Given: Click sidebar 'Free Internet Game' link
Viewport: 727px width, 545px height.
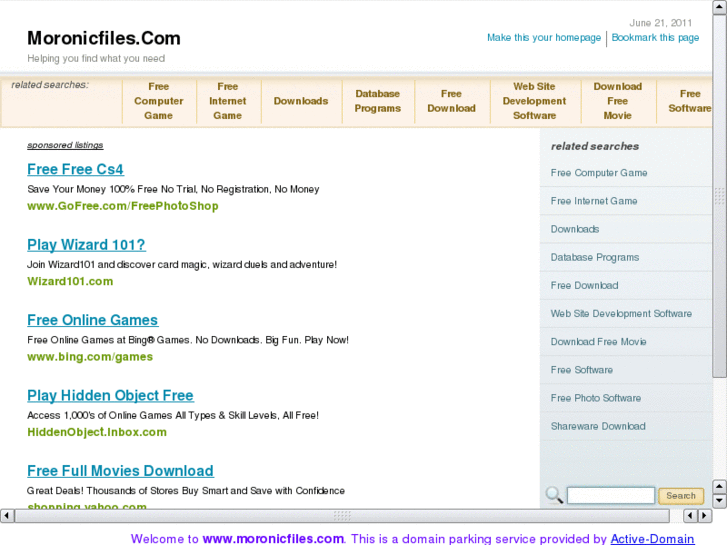Looking at the screenshot, I should tap(594, 201).
